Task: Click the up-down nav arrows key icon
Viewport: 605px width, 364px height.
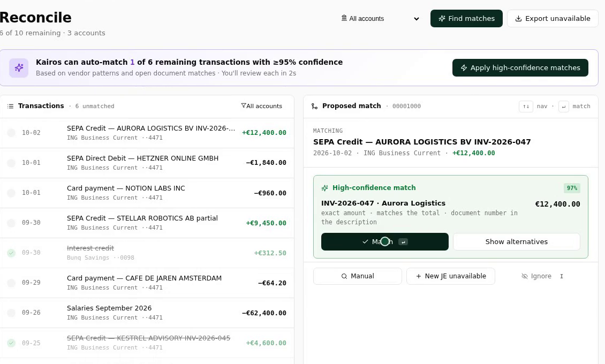Action: 526,107
